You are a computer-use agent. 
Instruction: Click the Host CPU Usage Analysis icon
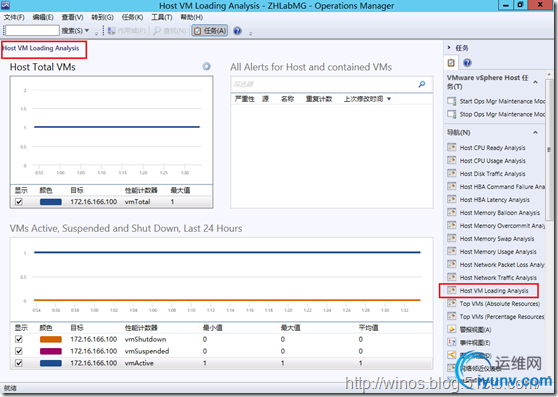pos(452,160)
